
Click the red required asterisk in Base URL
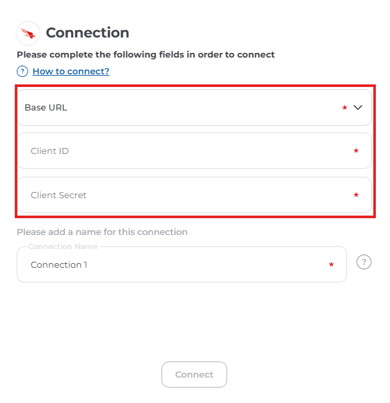pos(345,107)
